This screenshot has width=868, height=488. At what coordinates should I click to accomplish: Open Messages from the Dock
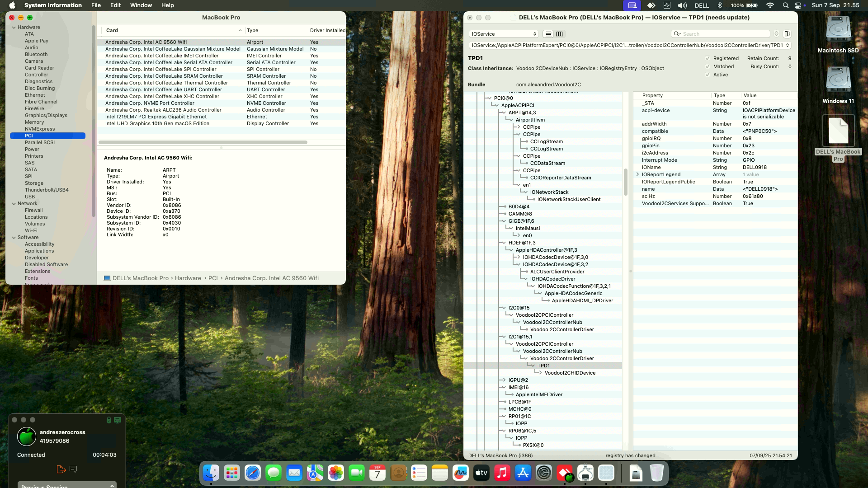tap(274, 473)
